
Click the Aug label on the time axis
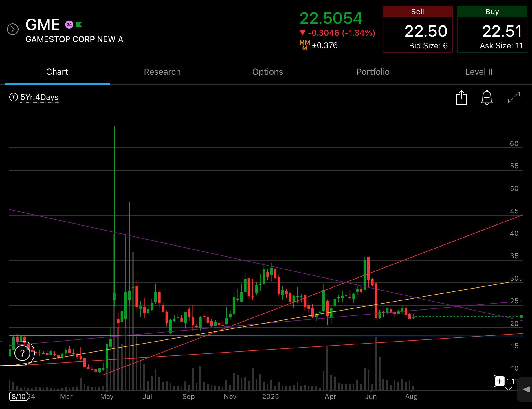pos(411,397)
